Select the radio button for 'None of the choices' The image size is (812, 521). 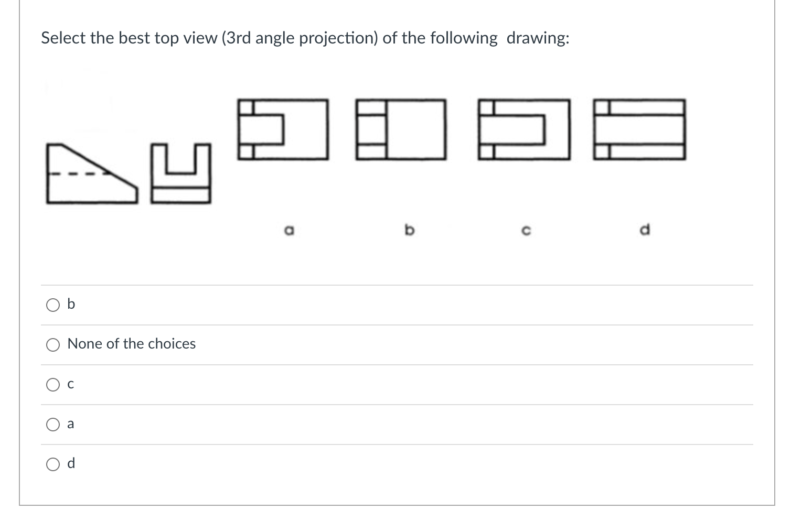pos(52,344)
